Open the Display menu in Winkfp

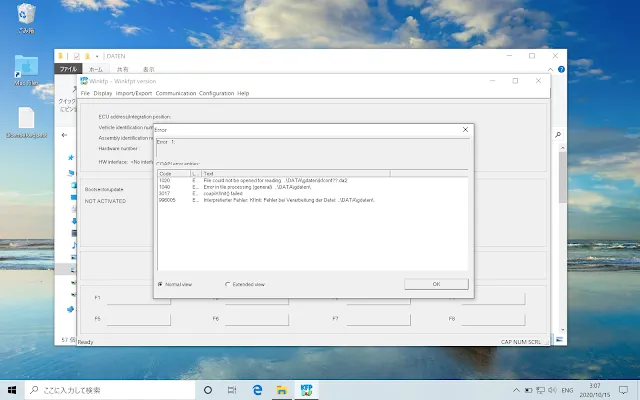pos(102,93)
